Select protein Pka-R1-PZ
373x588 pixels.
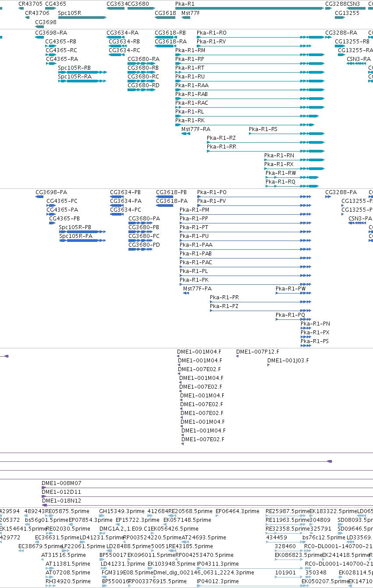[224, 306]
